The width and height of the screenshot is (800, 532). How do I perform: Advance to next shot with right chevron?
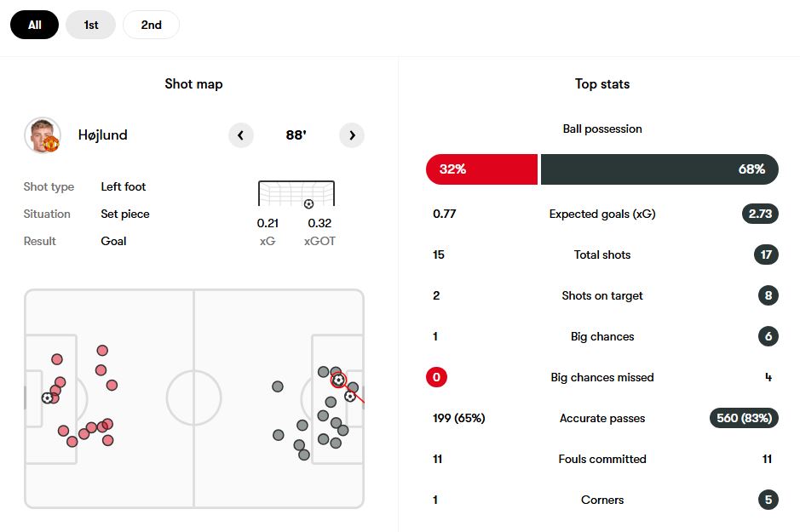(352, 135)
